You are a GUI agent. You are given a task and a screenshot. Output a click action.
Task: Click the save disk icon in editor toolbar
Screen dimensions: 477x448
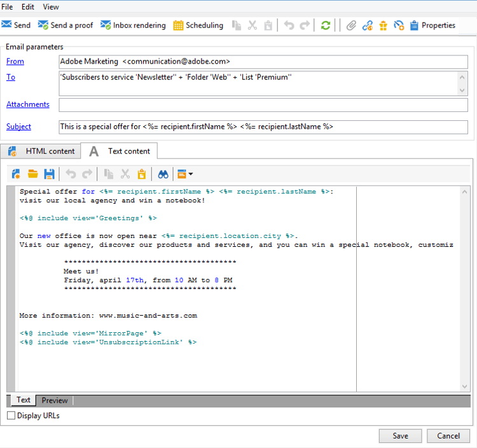(x=48, y=174)
